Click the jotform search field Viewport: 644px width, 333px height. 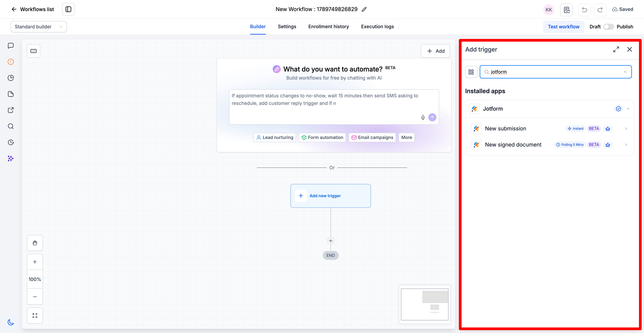(x=555, y=72)
